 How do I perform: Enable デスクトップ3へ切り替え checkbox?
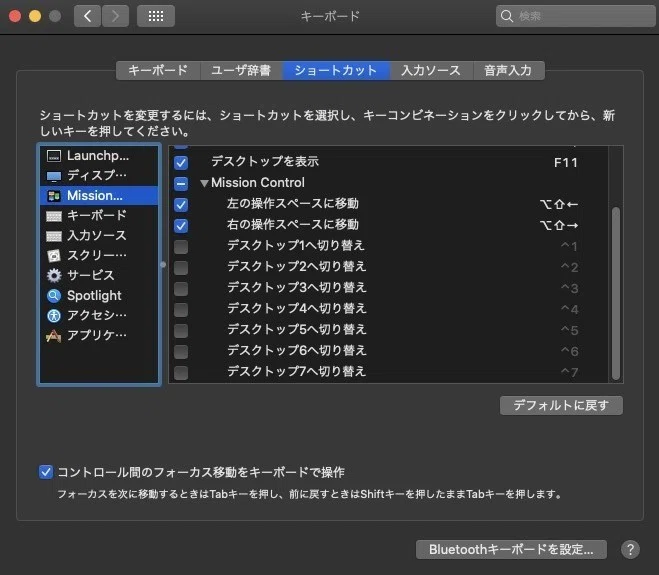point(181,289)
